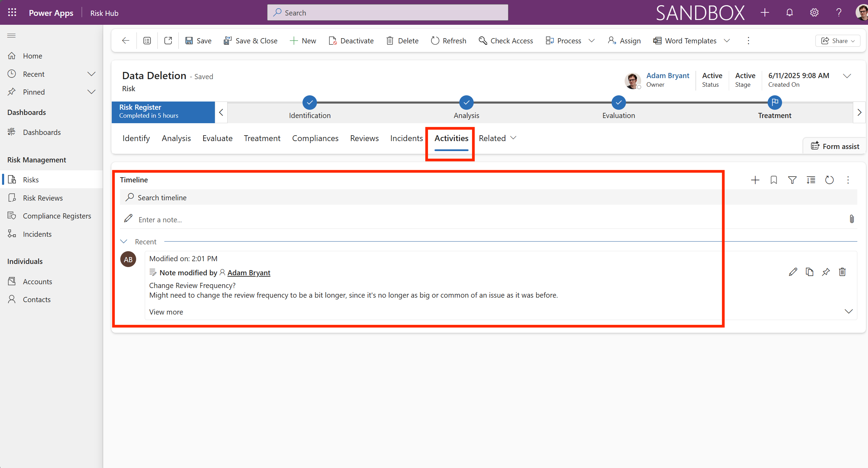Delete the note with trash icon

[842, 272]
